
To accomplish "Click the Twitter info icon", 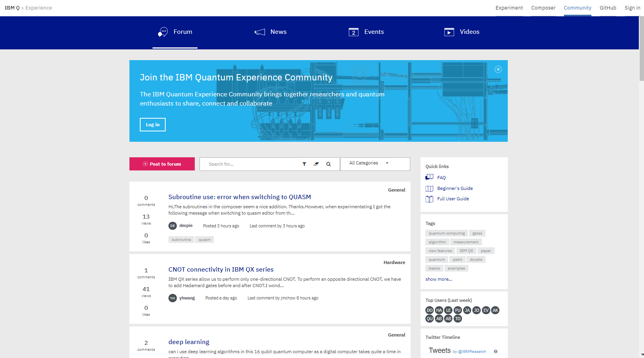I will [496, 351].
